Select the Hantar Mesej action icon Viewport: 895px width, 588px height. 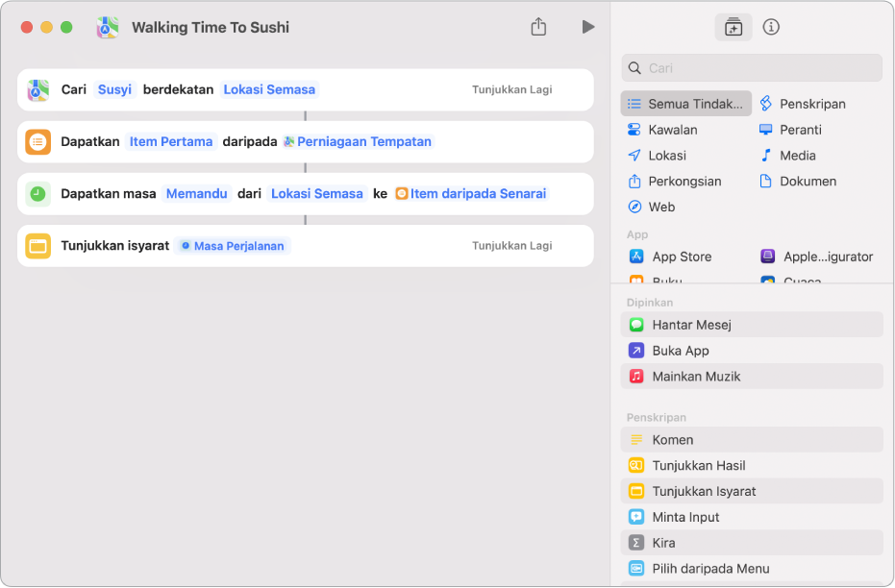(x=635, y=325)
